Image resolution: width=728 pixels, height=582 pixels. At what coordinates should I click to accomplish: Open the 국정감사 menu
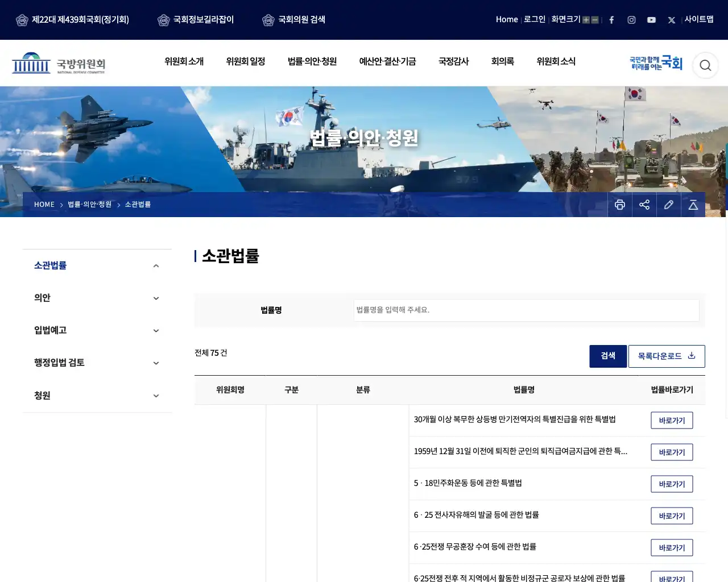click(454, 61)
